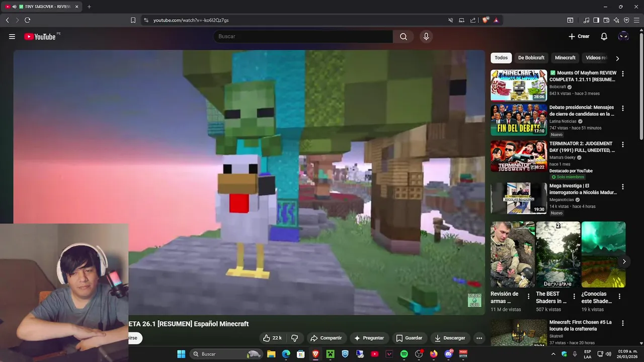Like the video with thumbs up
This screenshot has width=644, height=362.
click(272, 338)
